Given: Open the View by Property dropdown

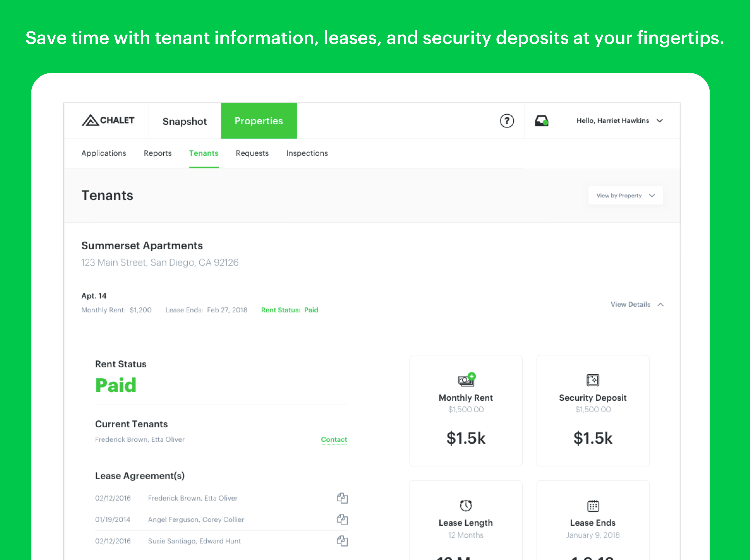Looking at the screenshot, I should point(625,195).
